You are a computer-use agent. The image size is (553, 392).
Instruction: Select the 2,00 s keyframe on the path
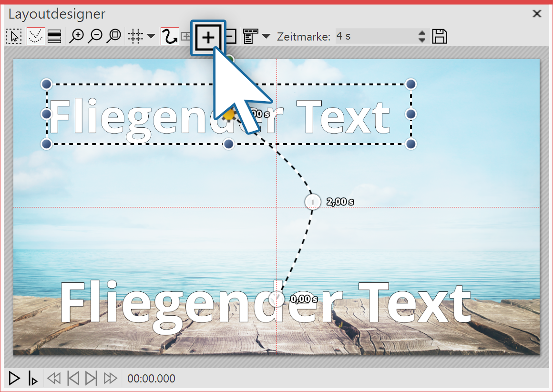pos(313,202)
